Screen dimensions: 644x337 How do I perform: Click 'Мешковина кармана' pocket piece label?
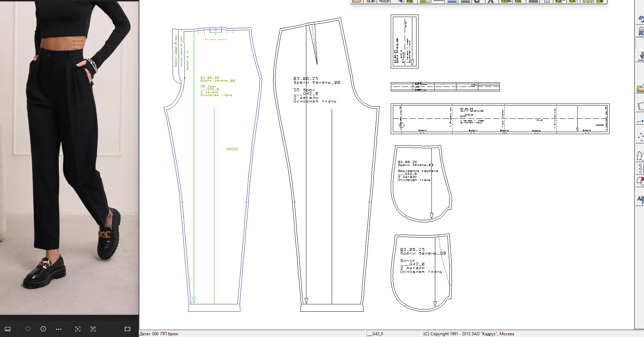coord(418,171)
